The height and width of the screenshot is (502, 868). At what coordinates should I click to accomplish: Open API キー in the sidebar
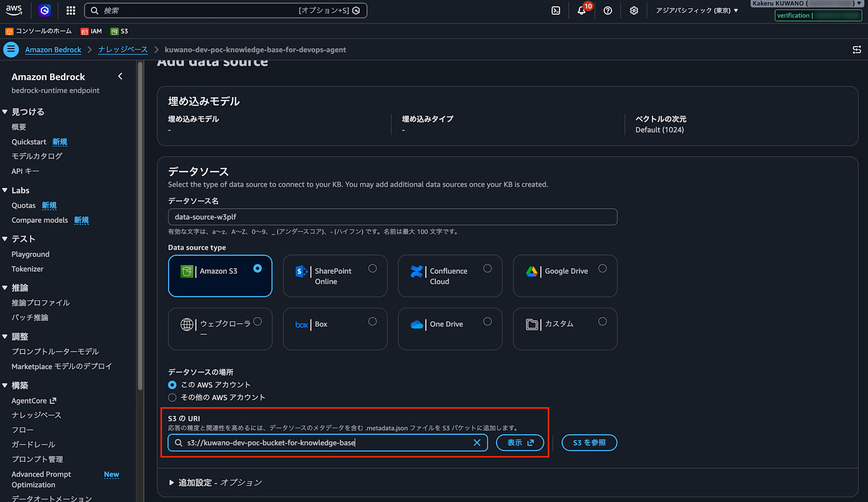[x=25, y=171]
